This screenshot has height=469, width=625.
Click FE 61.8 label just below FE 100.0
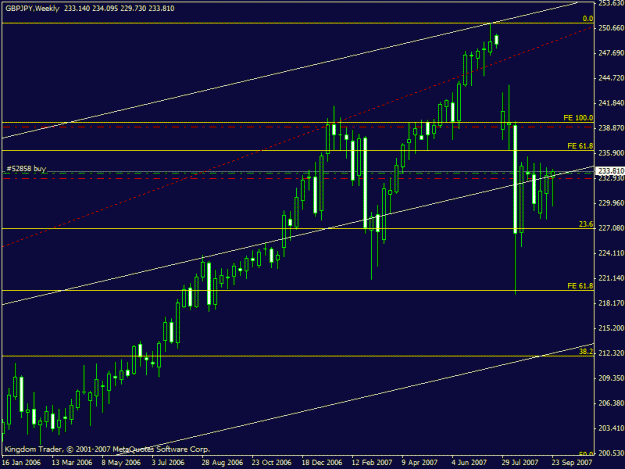580,146
